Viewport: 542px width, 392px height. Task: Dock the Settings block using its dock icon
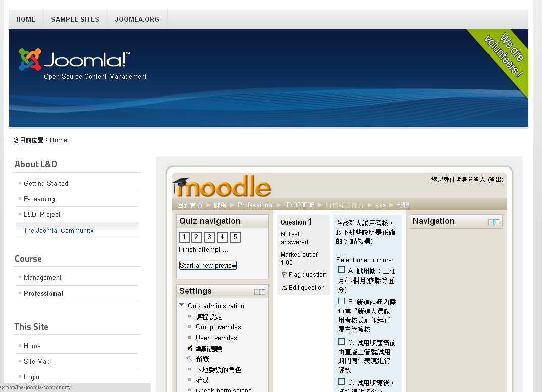click(262, 292)
